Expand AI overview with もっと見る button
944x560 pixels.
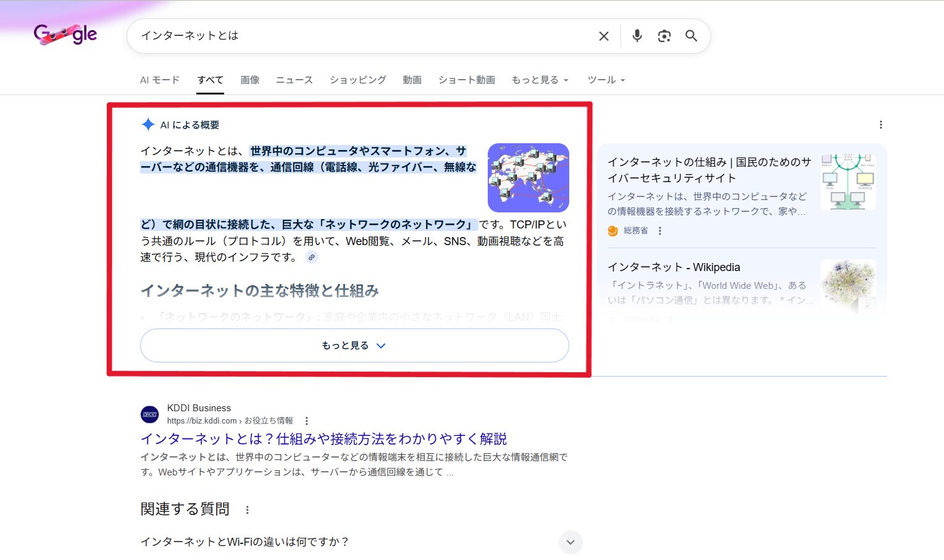pyautogui.click(x=354, y=346)
